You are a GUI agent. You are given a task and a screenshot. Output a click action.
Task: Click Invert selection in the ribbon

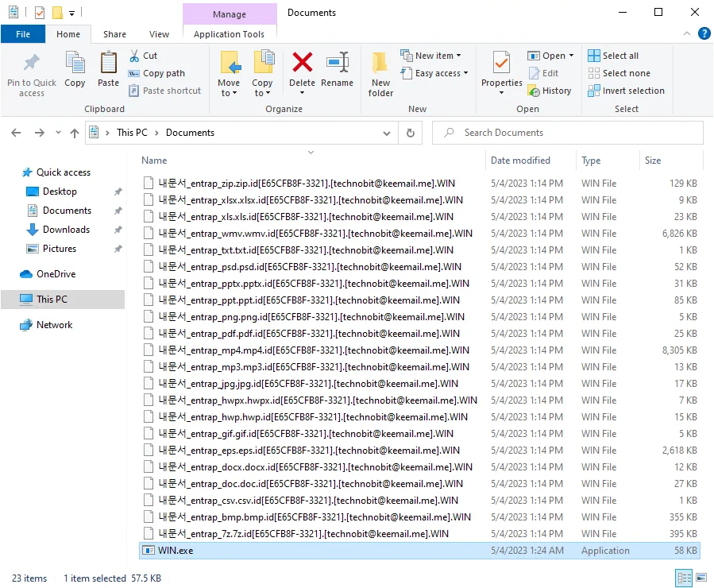(x=626, y=91)
